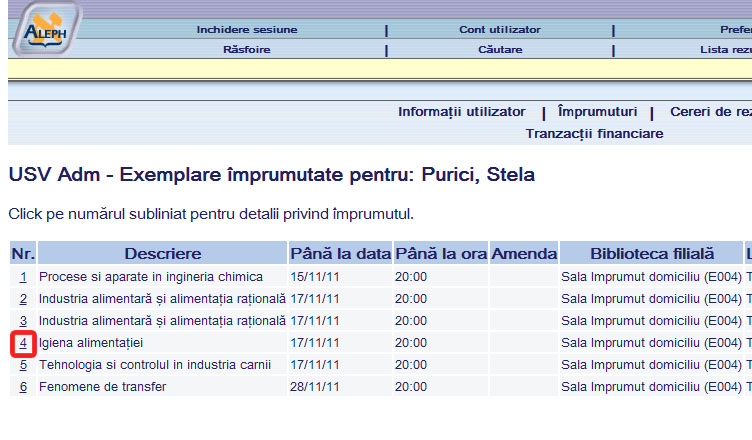
Task: Open Cont utilizator menu
Action: pyautogui.click(x=499, y=30)
